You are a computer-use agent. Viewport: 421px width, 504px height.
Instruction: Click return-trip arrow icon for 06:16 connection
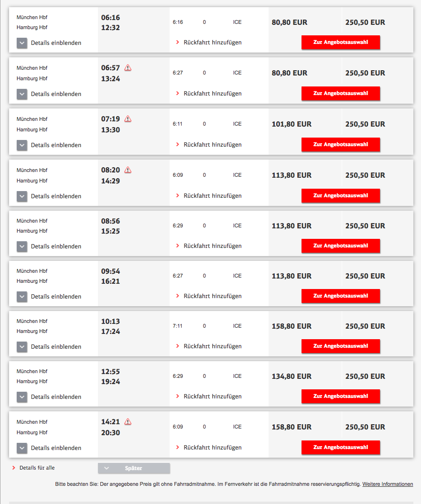coord(178,43)
